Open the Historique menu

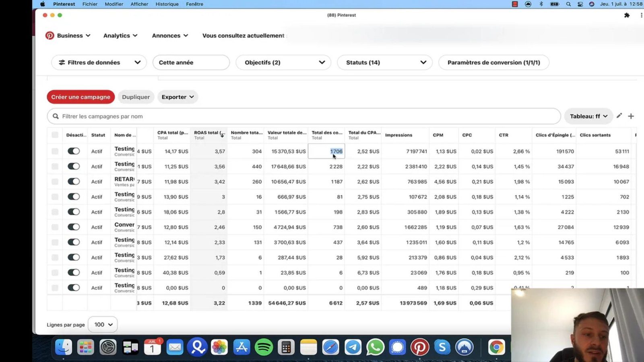tap(167, 4)
